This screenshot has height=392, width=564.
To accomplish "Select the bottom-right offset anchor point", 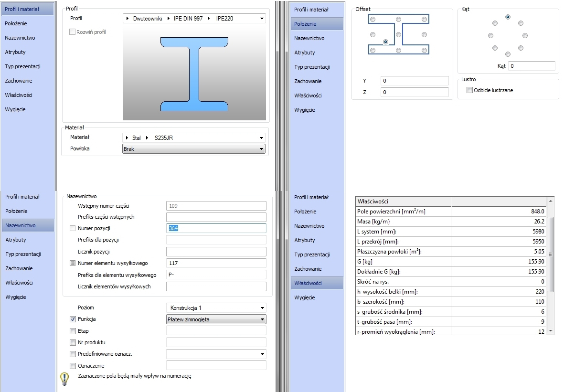I will 424,50.
